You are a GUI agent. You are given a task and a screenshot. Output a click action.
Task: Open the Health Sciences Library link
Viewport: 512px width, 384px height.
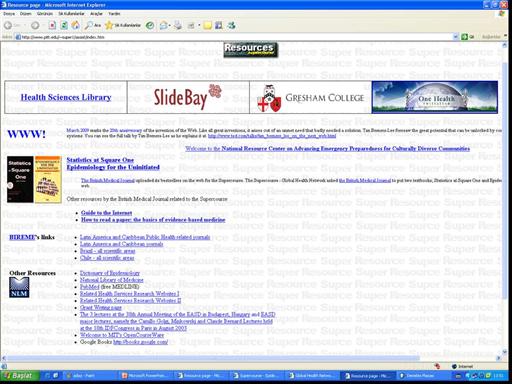point(66,97)
